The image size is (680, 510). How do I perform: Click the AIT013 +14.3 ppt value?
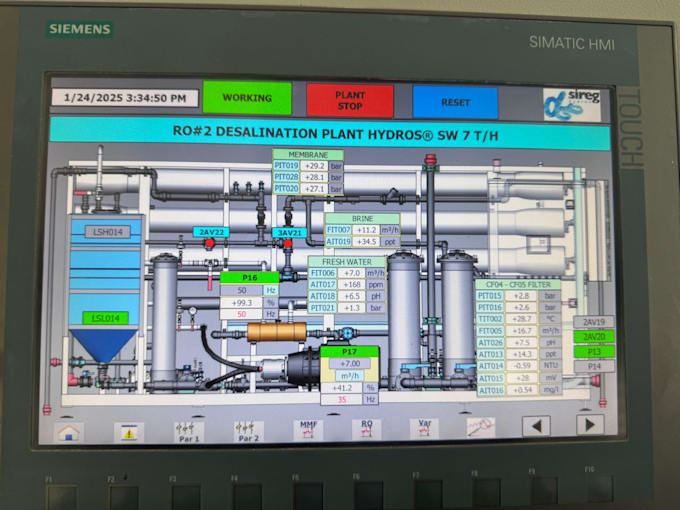click(x=521, y=354)
